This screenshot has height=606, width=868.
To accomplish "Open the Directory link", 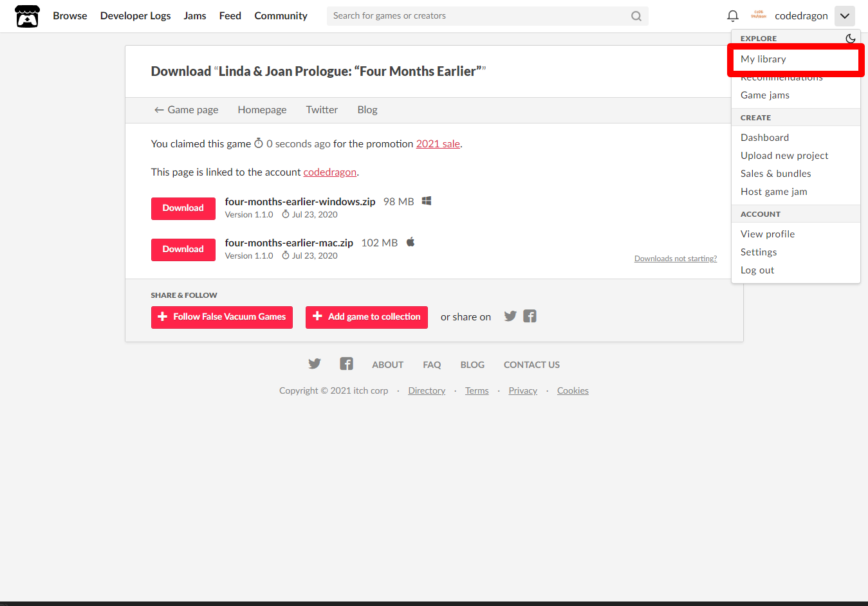I will pyautogui.click(x=427, y=391).
